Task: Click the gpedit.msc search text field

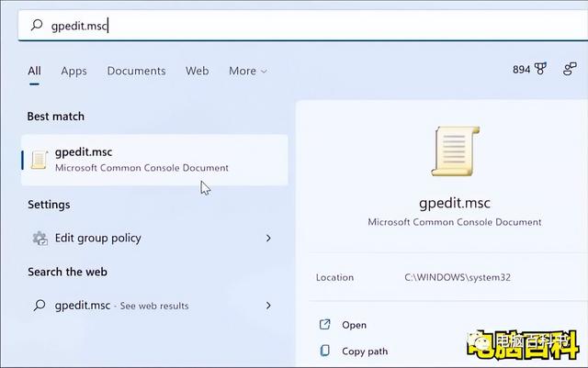Action: 302,25
